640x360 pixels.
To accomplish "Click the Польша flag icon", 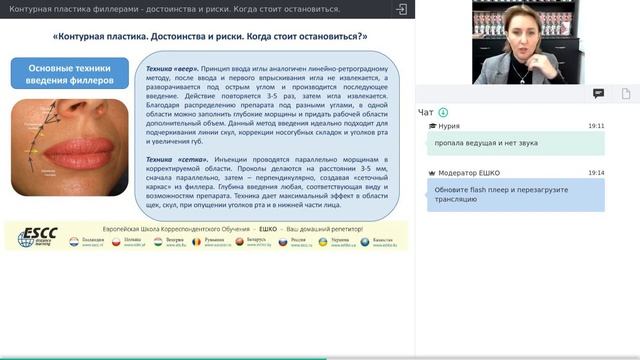I will [116, 242].
